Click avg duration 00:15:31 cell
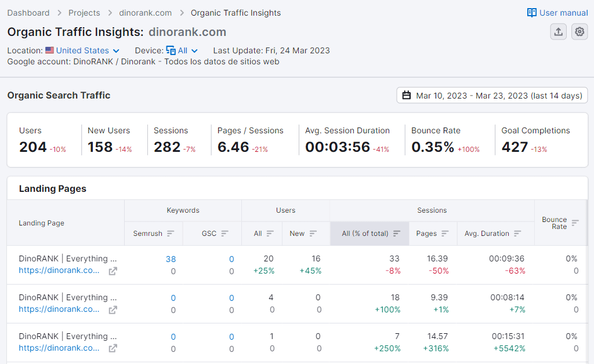This screenshot has height=364, width=594. click(508, 336)
